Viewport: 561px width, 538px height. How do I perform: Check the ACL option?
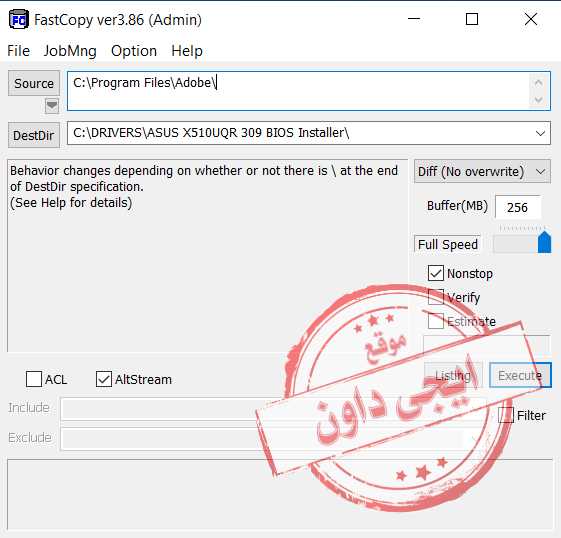34,379
